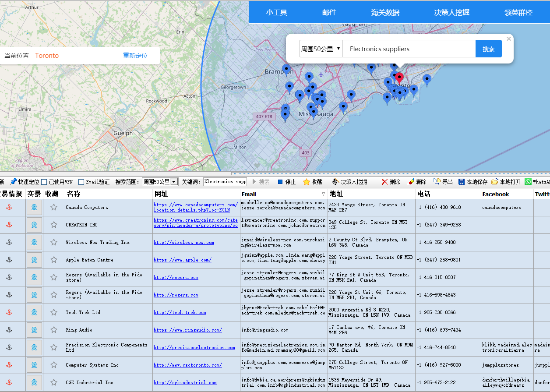Open the 海关数据 menu
Viewport: 550px width, 392px height.
385,12
